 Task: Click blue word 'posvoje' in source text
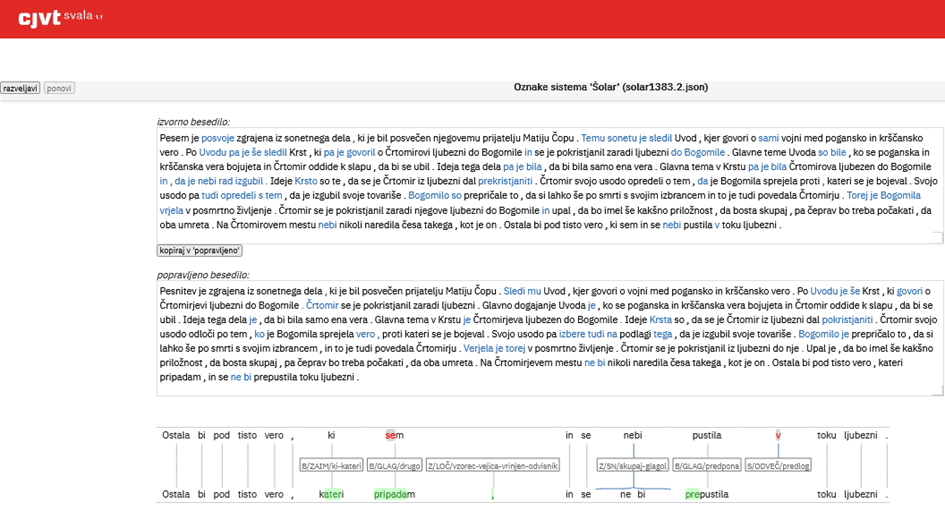[218, 138]
